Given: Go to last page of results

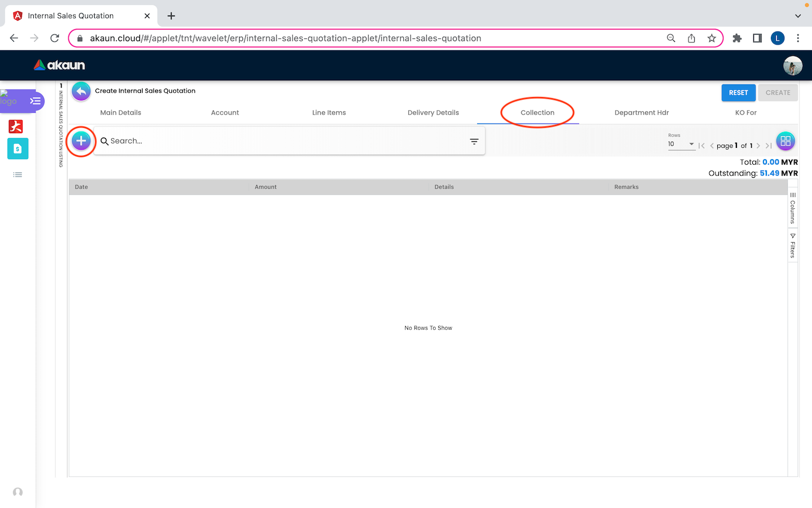Looking at the screenshot, I should (769, 146).
